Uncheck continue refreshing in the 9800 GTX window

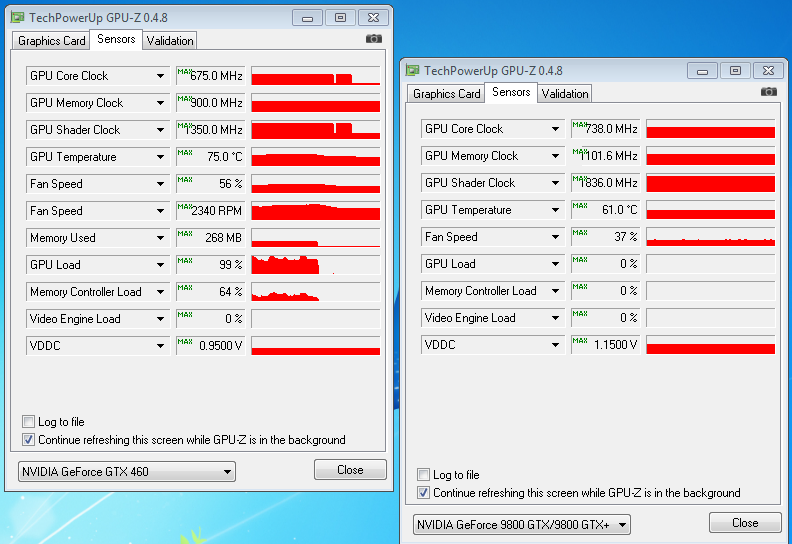(x=424, y=493)
